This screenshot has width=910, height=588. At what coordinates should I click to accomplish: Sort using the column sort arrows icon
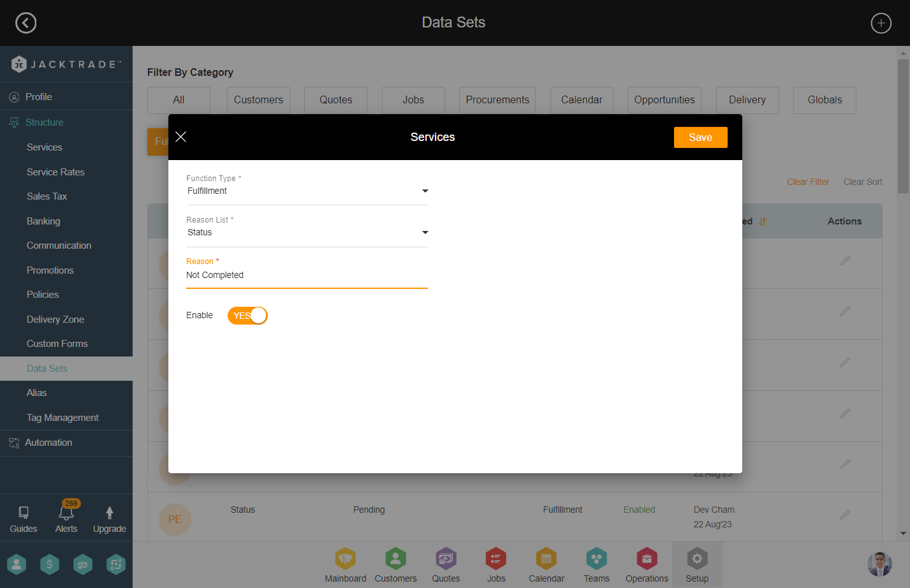[763, 221]
